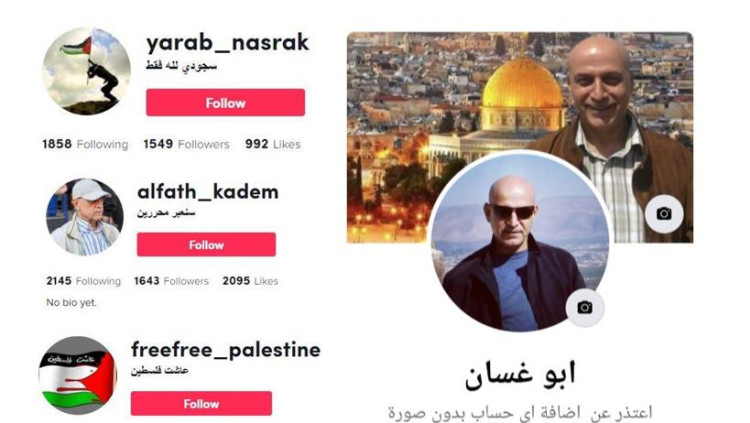The image size is (750, 423).
Task: View yarab_nasrak's 1549 Followers list
Action: pyautogui.click(x=187, y=144)
